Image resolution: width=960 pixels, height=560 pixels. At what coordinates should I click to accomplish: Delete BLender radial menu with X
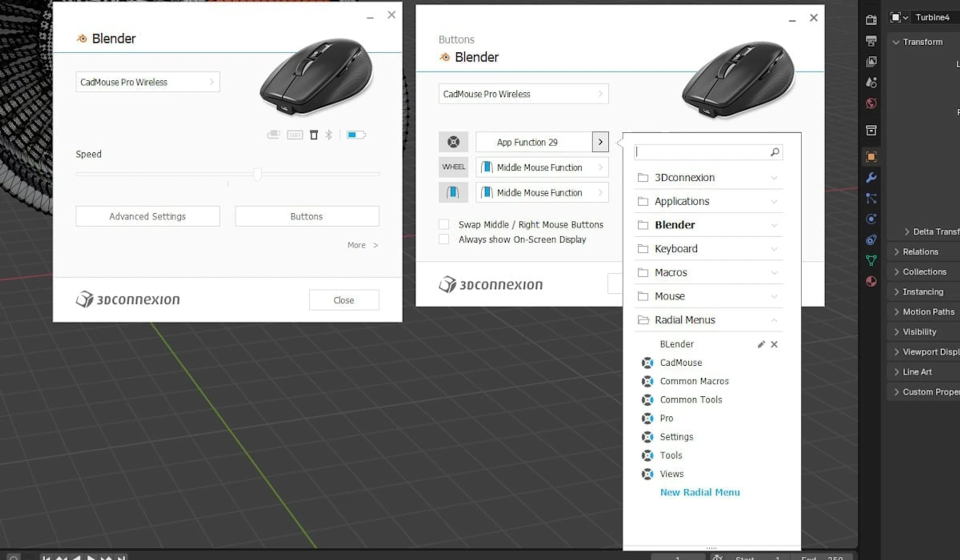pyautogui.click(x=774, y=344)
